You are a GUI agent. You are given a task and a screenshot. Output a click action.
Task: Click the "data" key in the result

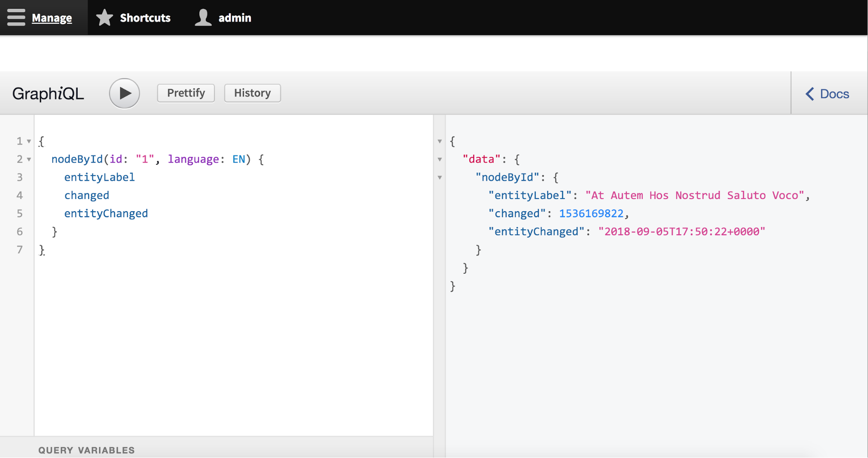(x=482, y=159)
